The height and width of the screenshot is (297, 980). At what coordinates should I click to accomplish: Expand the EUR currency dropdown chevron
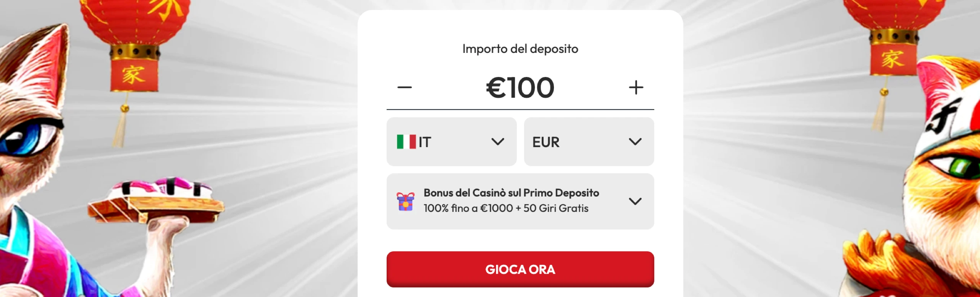[x=635, y=142]
